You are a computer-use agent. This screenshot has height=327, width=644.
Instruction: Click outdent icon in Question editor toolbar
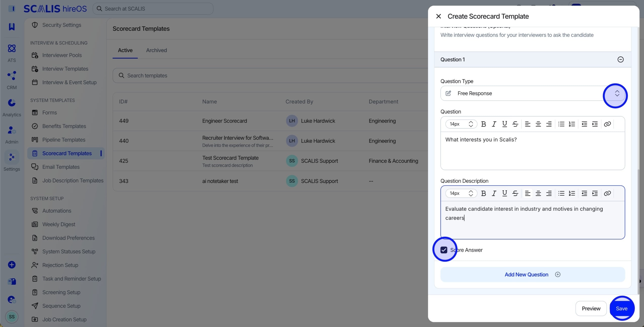[x=584, y=124]
